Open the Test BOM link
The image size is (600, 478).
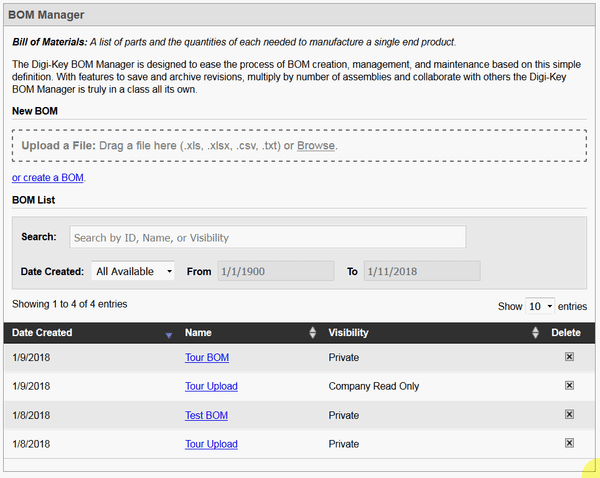[206, 415]
